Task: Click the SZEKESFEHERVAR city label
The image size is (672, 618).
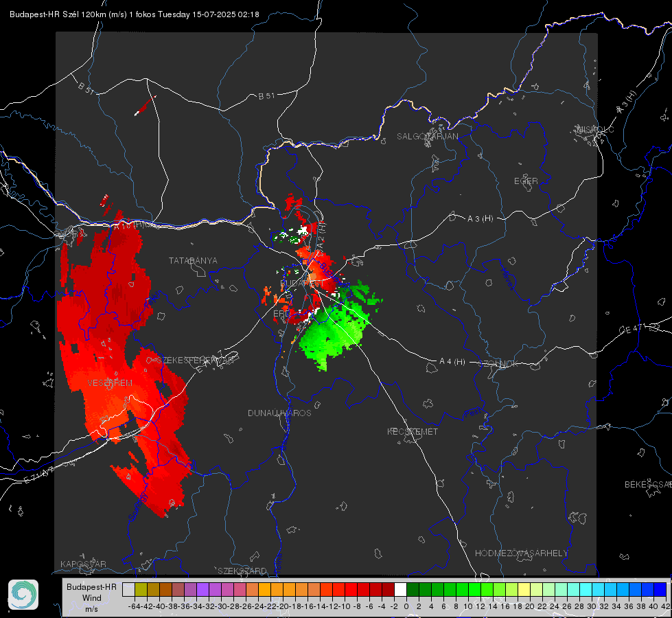Action: point(195,360)
